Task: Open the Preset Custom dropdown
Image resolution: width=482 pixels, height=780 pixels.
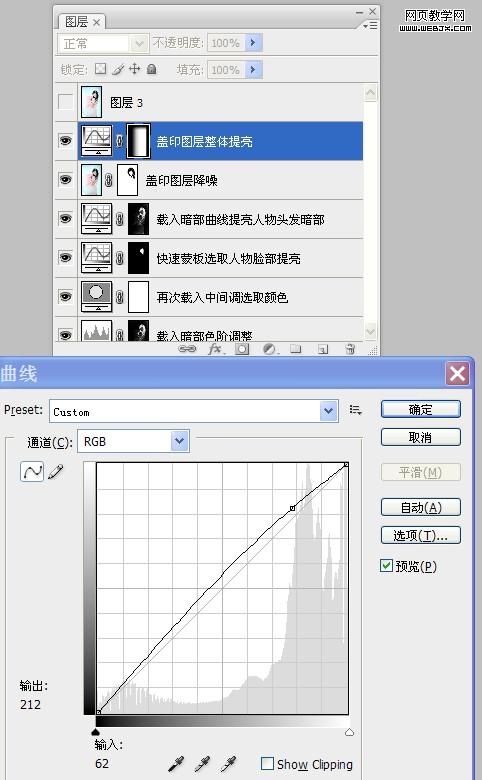Action: click(328, 411)
